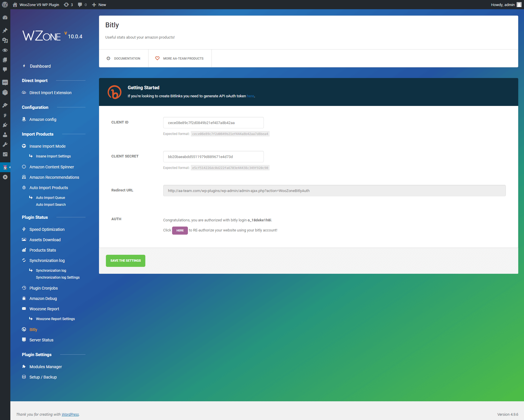Viewport: 524px width, 420px height.
Task: Open the Appearance brush icon in sidebar
Action: [5, 105]
